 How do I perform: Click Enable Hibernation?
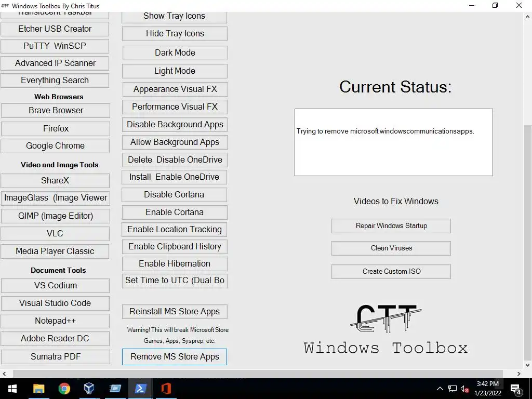175,264
